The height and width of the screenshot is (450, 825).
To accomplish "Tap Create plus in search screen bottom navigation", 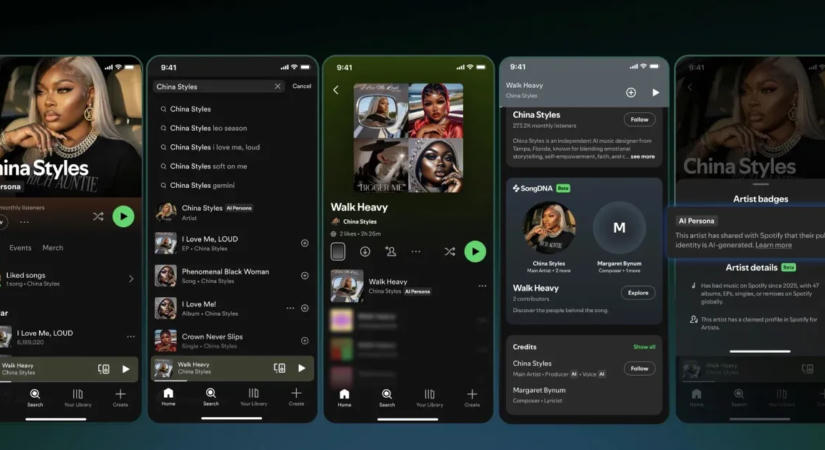I will pyautogui.click(x=296, y=396).
